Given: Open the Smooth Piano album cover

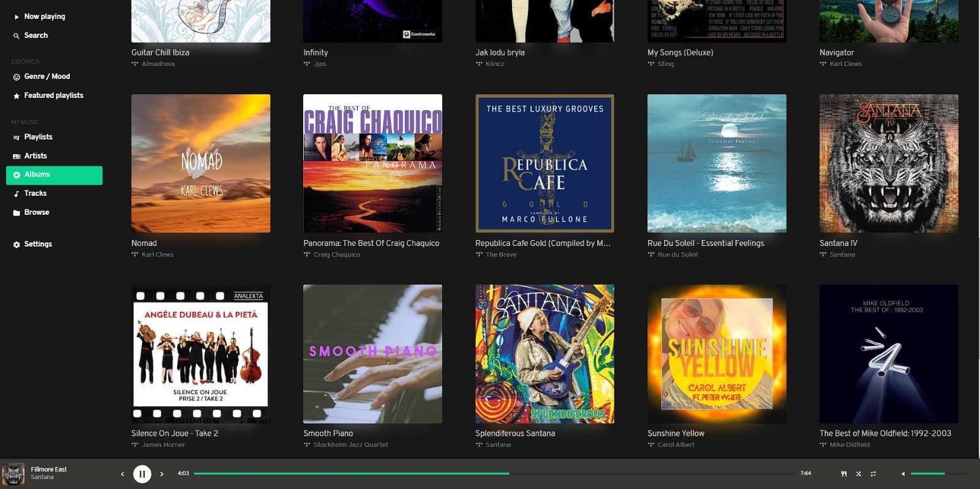Looking at the screenshot, I should [x=372, y=354].
